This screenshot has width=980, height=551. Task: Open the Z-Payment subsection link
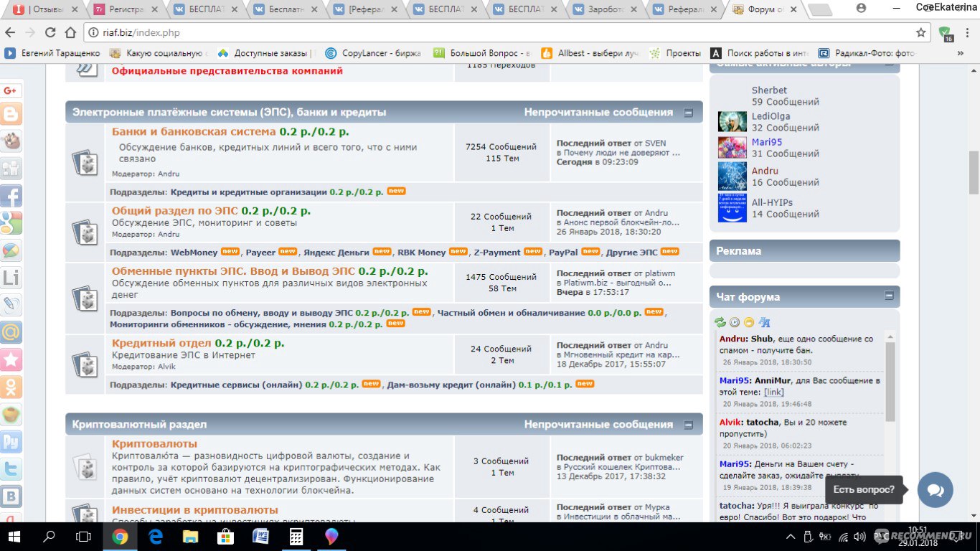[496, 253]
